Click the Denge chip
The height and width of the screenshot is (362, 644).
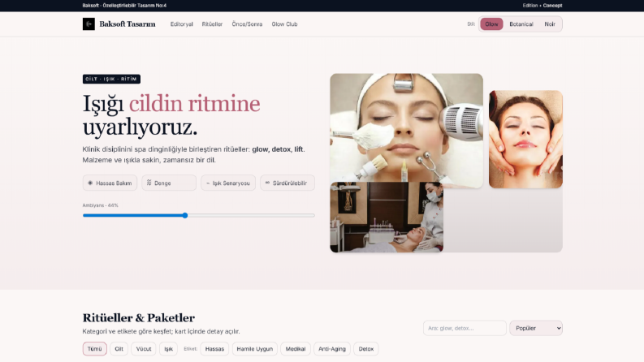pos(169,183)
